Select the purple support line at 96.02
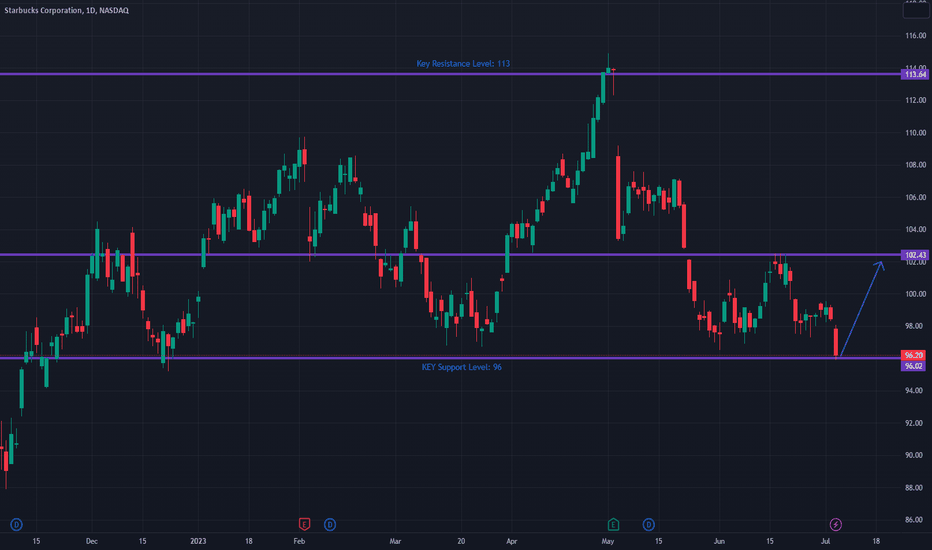 (450, 358)
